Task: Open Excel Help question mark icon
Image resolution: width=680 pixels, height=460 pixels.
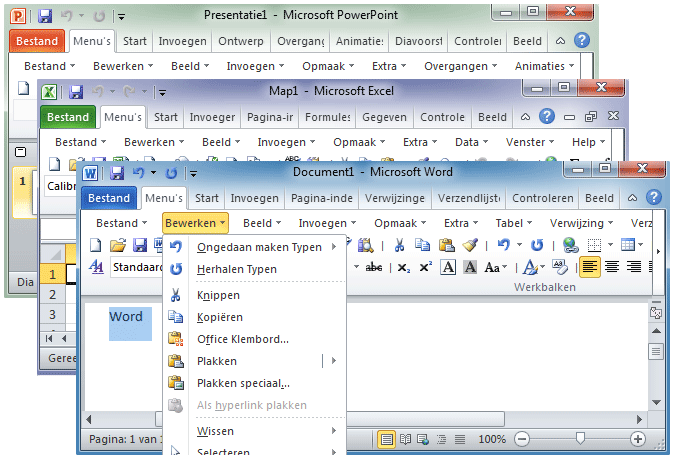Action: 546,116
